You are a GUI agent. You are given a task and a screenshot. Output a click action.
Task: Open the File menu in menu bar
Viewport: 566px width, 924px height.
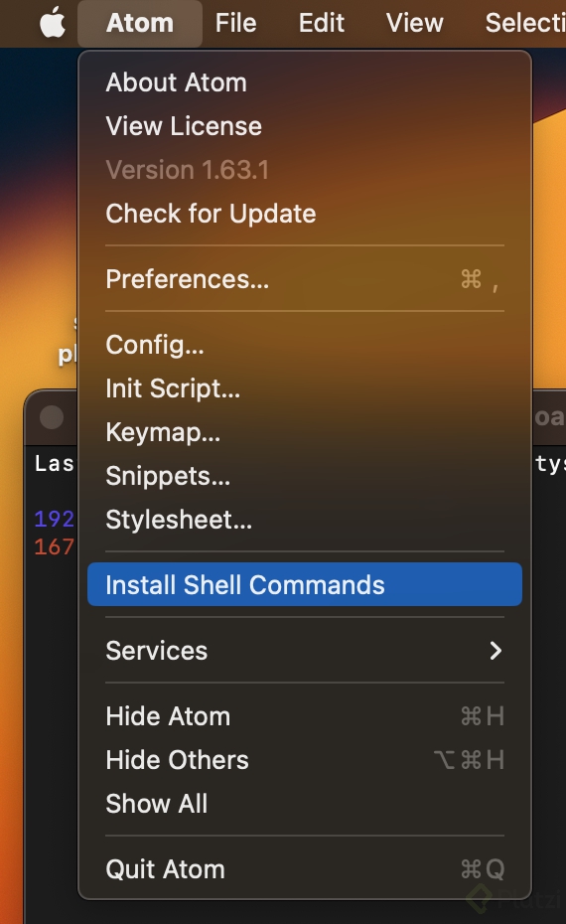(235, 24)
